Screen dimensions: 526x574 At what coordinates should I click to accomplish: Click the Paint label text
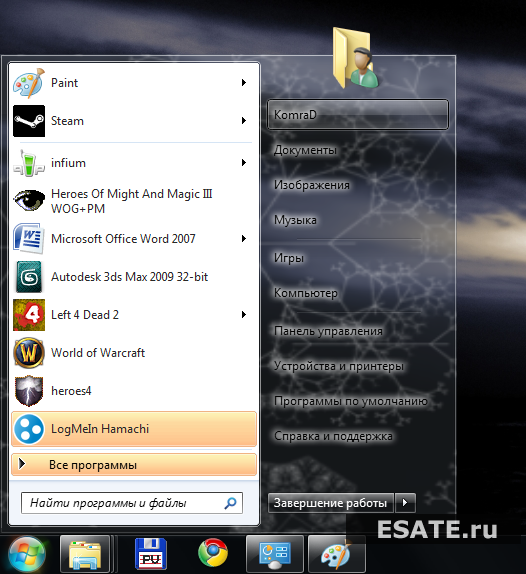click(x=64, y=83)
